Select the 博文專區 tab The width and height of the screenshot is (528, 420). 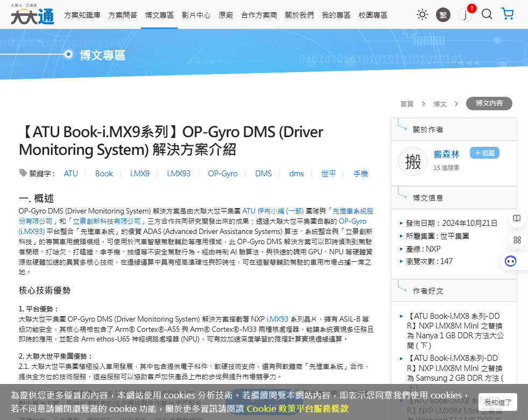tap(159, 15)
